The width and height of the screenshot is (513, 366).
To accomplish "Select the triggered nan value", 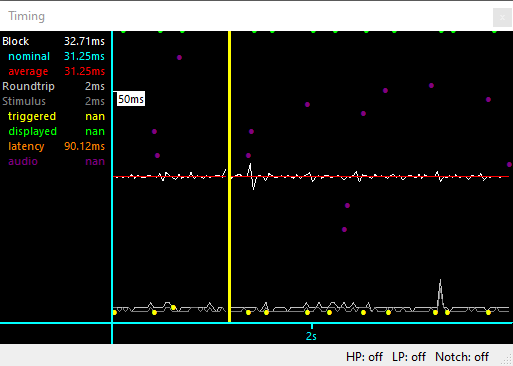I will (x=95, y=116).
